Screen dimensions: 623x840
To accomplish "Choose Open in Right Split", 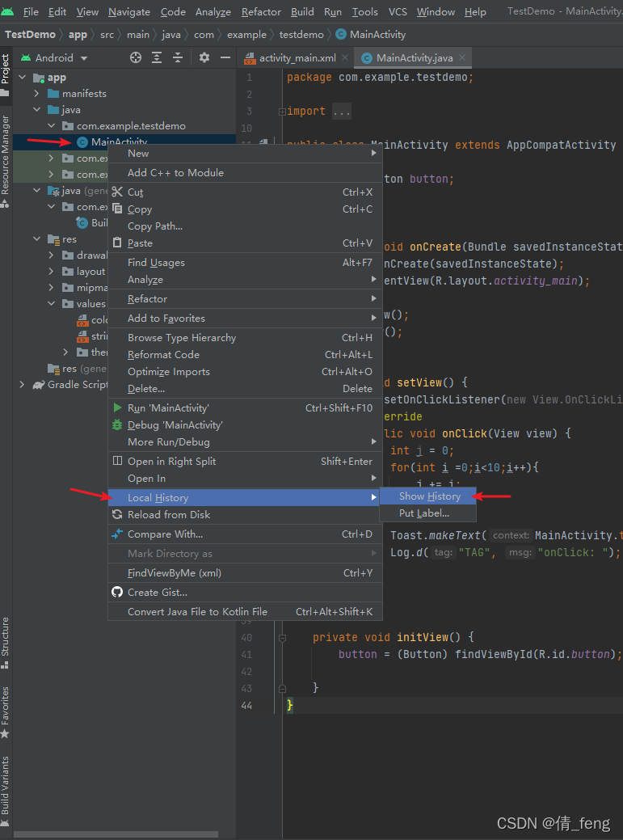I will [x=245, y=462].
